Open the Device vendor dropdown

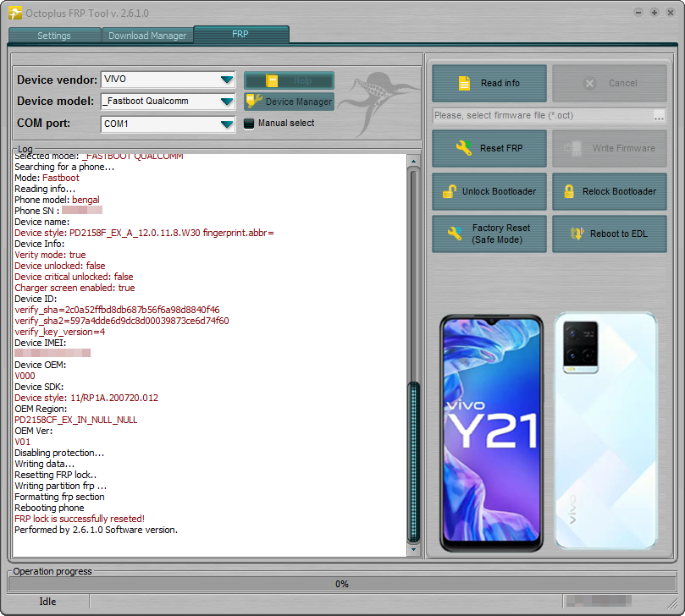[x=227, y=80]
